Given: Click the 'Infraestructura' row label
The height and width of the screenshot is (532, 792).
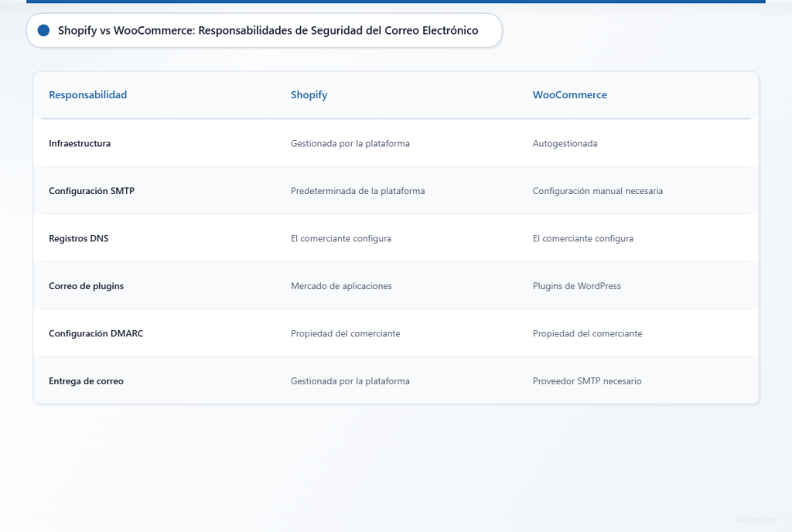Looking at the screenshot, I should click(80, 143).
